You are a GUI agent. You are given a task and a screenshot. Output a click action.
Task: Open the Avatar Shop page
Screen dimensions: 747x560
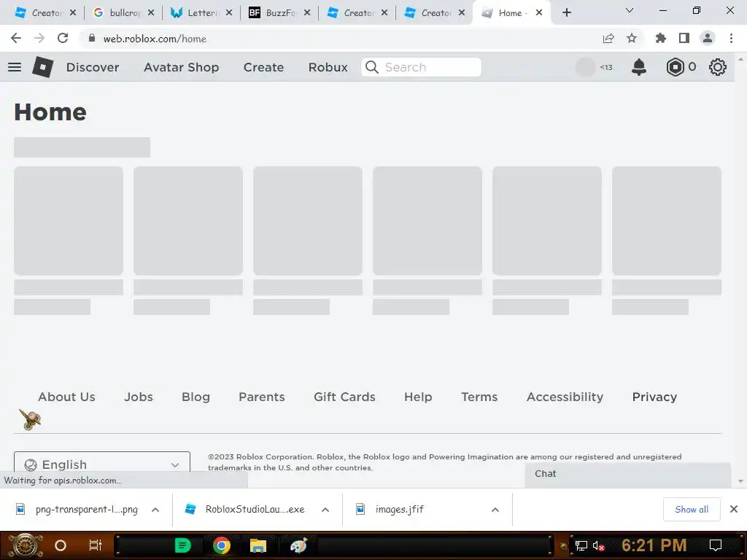coord(181,67)
